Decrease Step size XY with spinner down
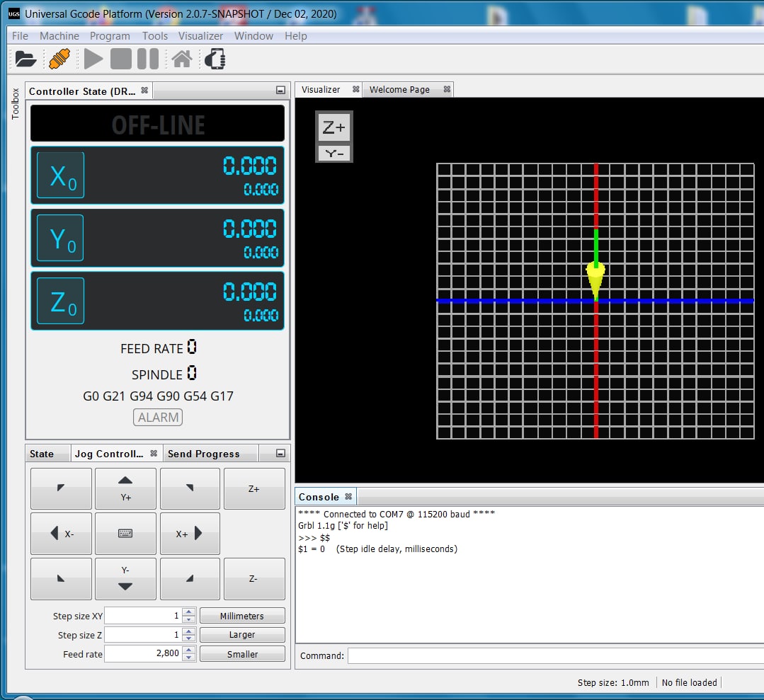The width and height of the screenshot is (764, 700). (189, 619)
